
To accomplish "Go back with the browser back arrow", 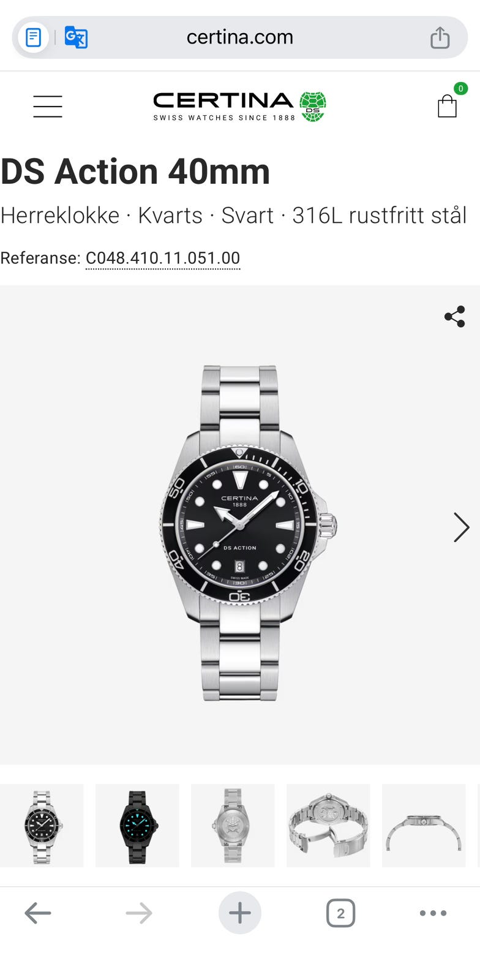I will point(37,913).
